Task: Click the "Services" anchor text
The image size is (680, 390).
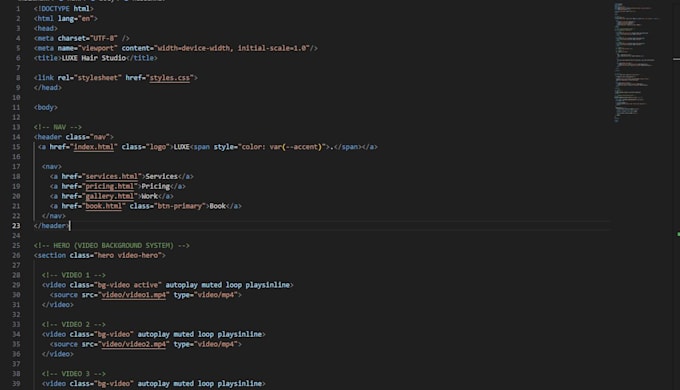Action: tap(161, 177)
